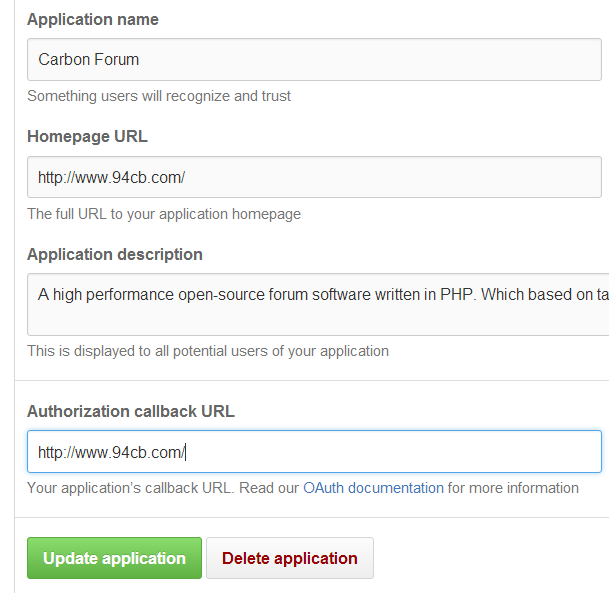
Task: Open the OAuth documentation link
Action: coord(373,488)
